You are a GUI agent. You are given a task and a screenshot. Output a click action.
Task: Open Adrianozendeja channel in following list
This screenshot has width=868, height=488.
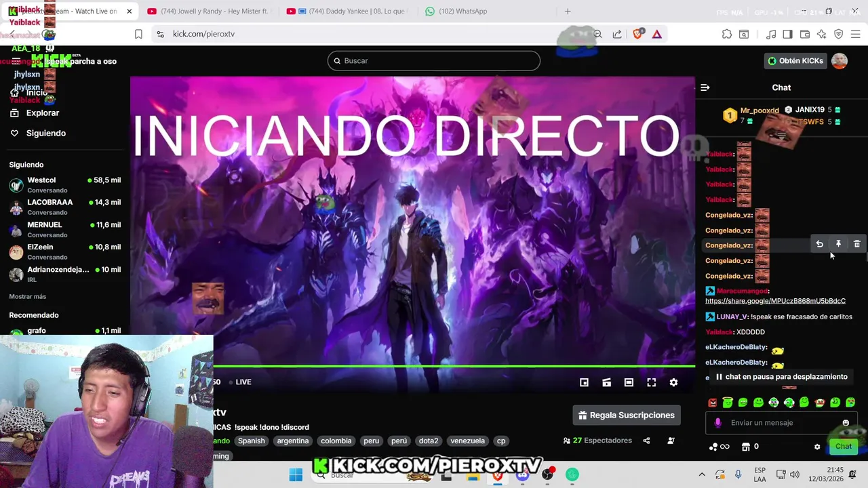65,274
